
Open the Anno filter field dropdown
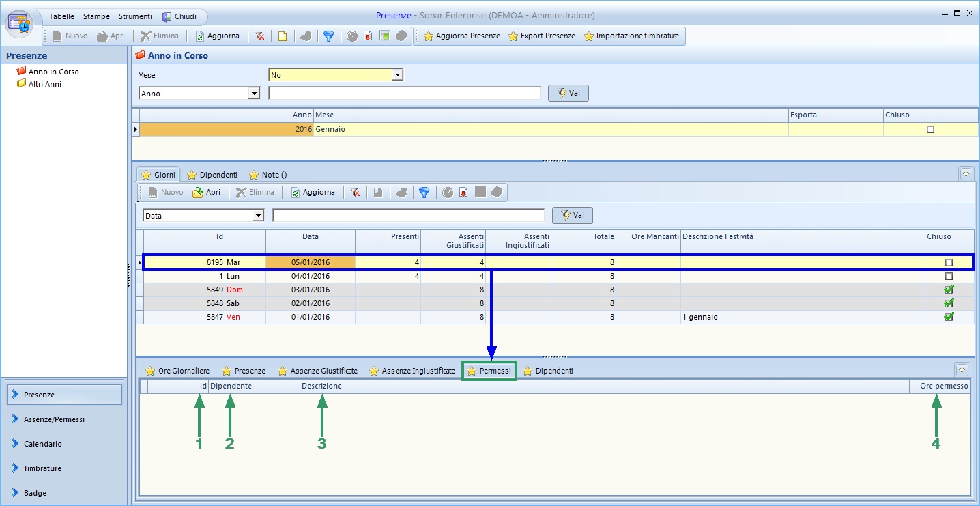pyautogui.click(x=255, y=94)
